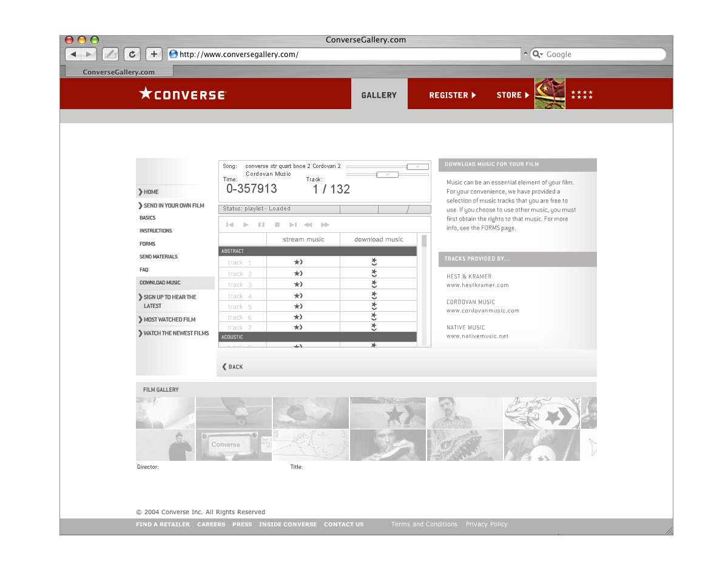Fast-forward the current song
Screen dimensions: 728x570
tap(325, 225)
